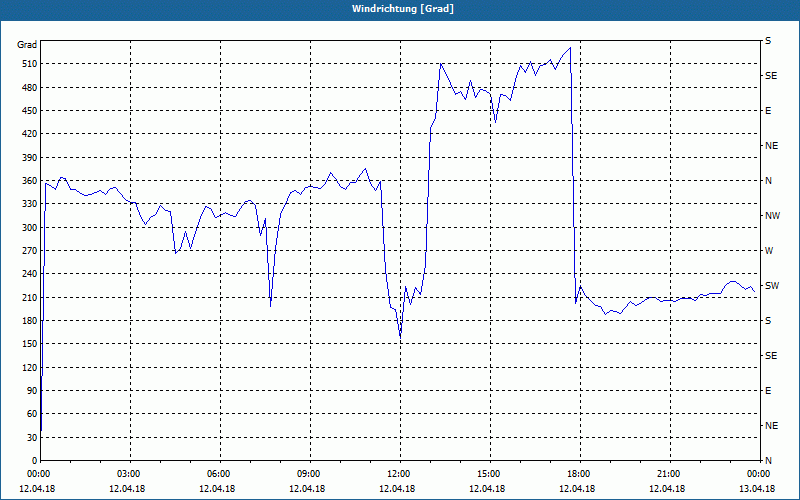Select the '120' y-axis label
800x500 pixels.
30,367
